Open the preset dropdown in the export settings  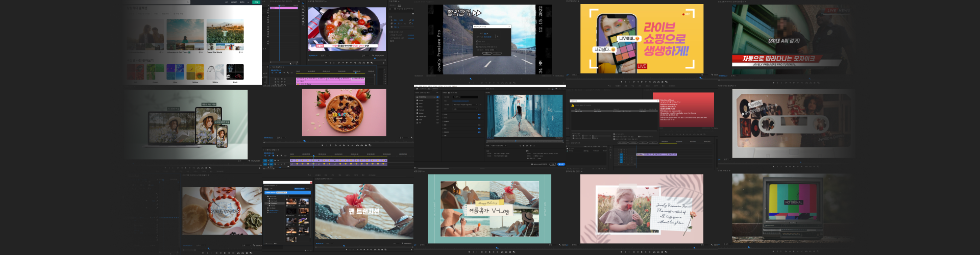465,105
